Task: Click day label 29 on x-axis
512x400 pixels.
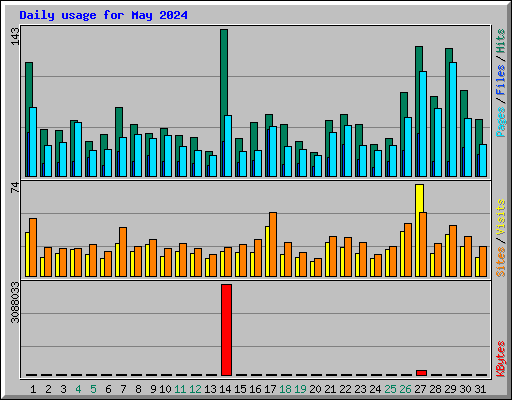Action: [x=450, y=389]
